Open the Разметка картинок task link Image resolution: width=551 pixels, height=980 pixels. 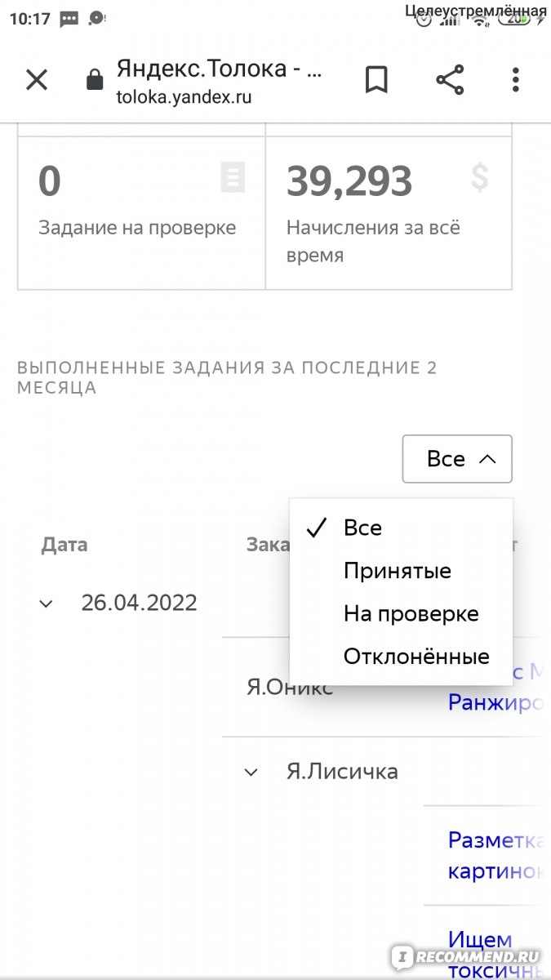coord(495,855)
